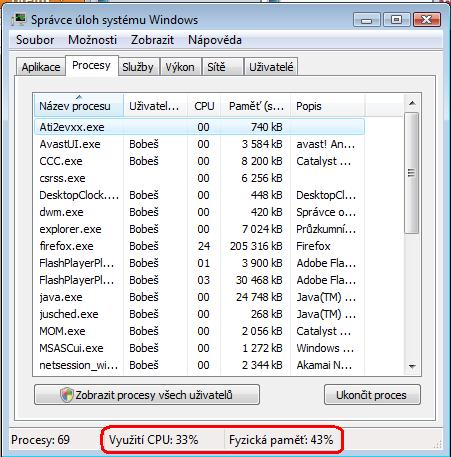This screenshot has width=451, height=457.
Task: Sort by Název procesu column header
Action: (x=79, y=106)
